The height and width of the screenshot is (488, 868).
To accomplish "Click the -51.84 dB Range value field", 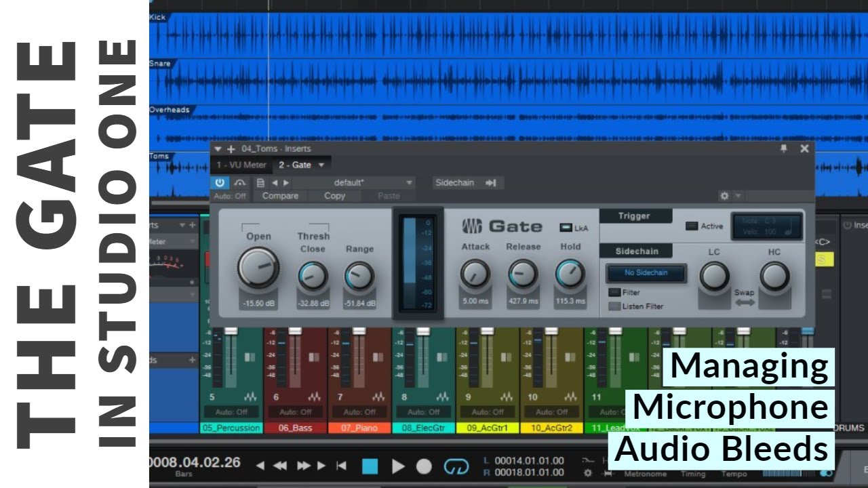I will [359, 304].
